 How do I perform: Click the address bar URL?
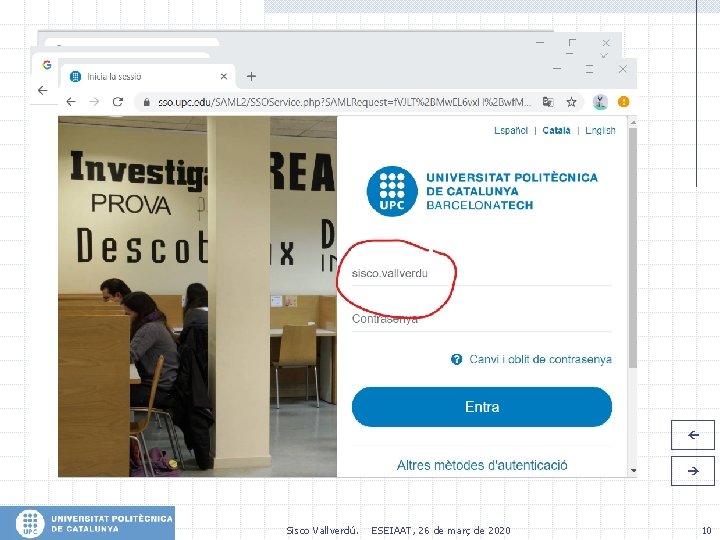[x=344, y=102]
